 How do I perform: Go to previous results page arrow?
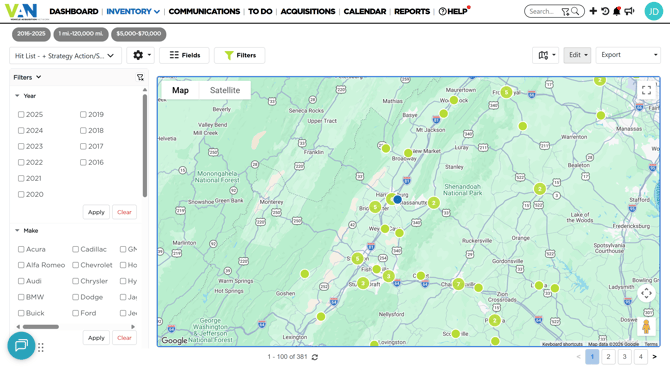[x=578, y=357]
